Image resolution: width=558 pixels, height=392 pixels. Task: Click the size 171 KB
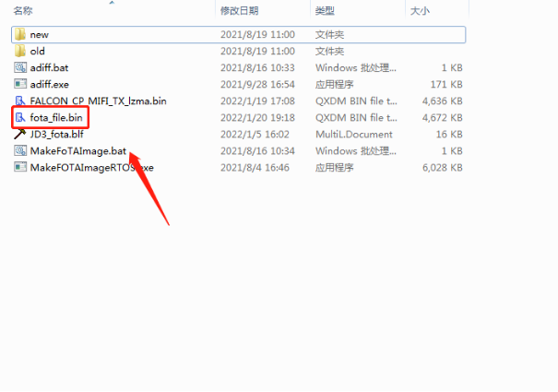point(446,84)
